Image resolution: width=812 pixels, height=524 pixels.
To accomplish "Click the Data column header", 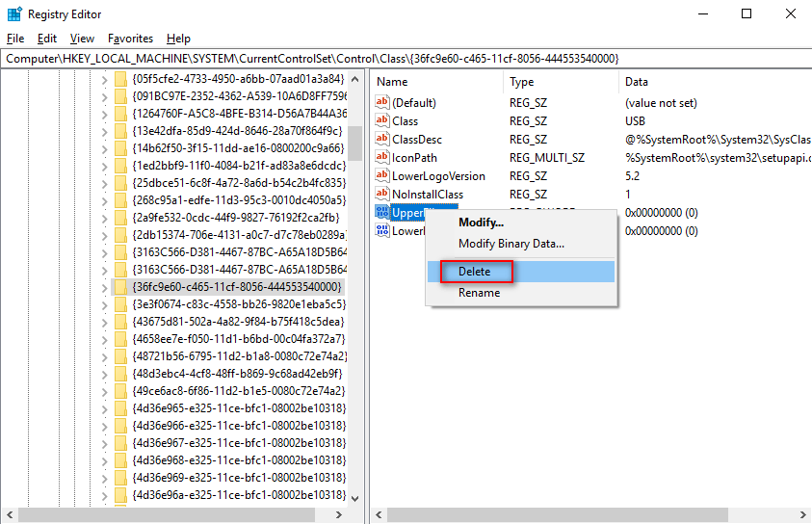I will (x=636, y=82).
